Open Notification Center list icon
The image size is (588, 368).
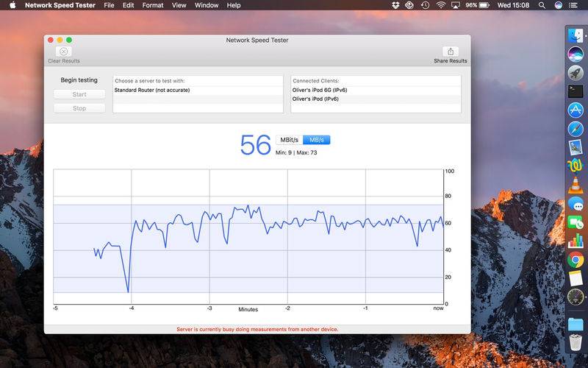[573, 5]
